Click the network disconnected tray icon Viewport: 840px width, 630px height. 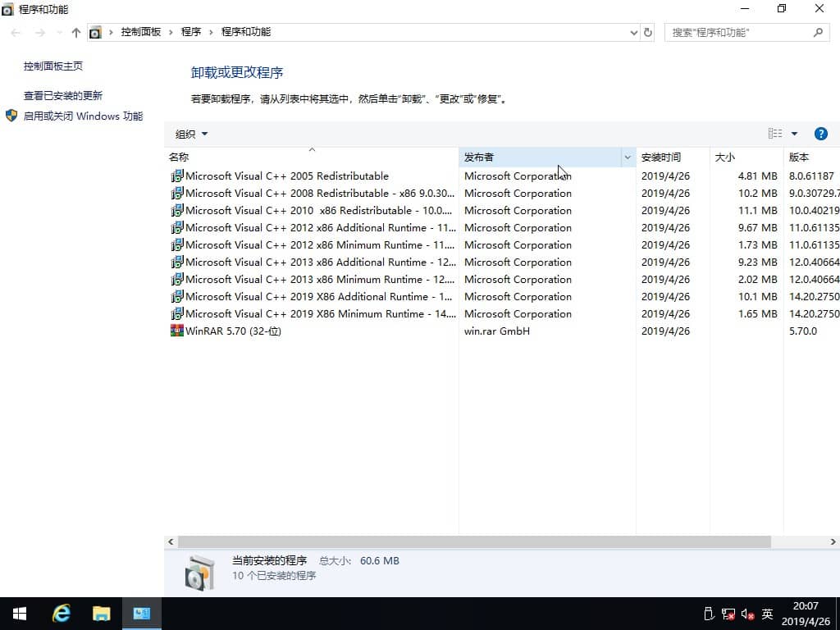click(x=728, y=614)
